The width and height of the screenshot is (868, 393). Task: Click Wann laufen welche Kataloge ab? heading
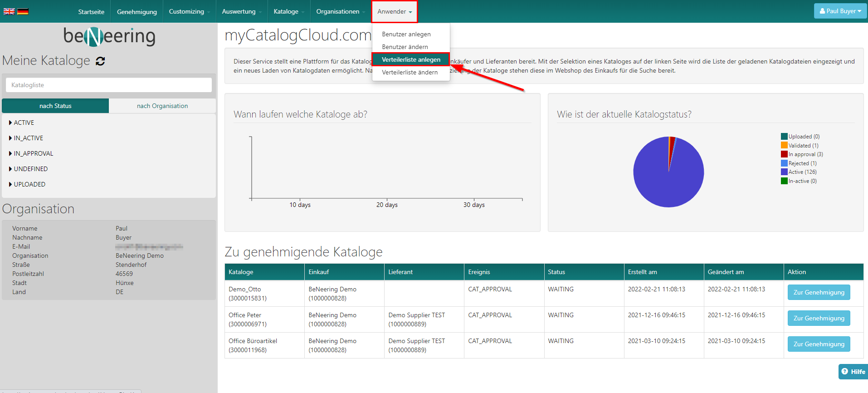tap(300, 114)
